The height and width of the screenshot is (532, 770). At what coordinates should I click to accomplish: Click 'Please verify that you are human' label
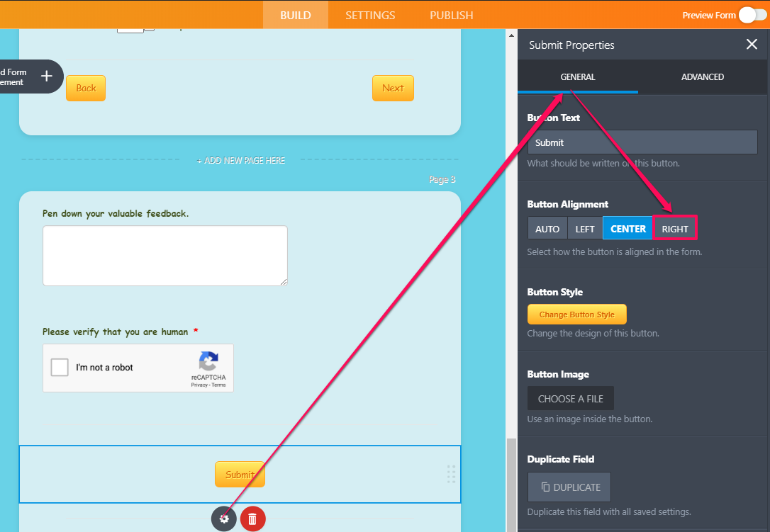(x=116, y=332)
